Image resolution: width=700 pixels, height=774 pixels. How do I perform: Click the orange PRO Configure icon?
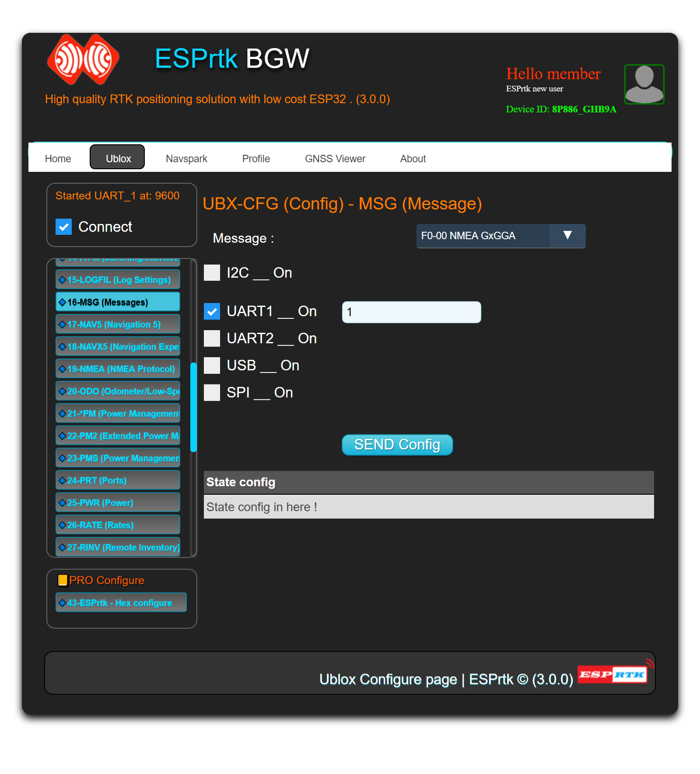63,580
